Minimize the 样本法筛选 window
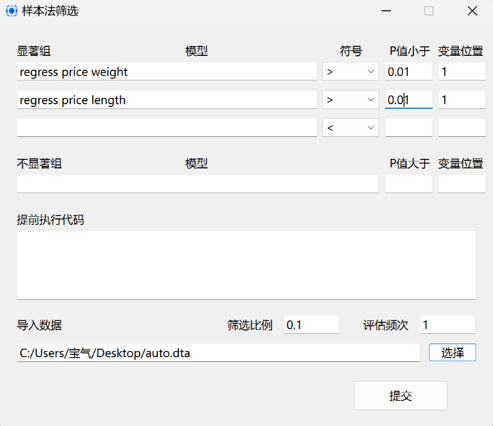The width and height of the screenshot is (493, 426). click(x=386, y=11)
